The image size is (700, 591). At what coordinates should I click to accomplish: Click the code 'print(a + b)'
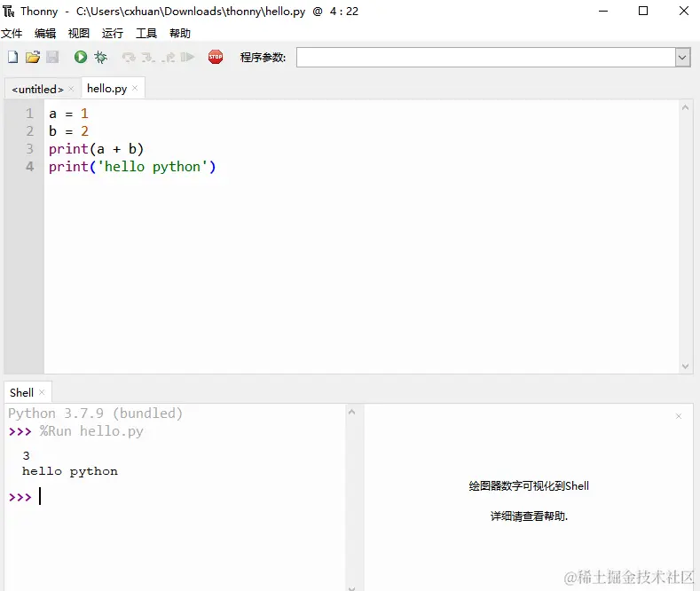click(x=96, y=149)
